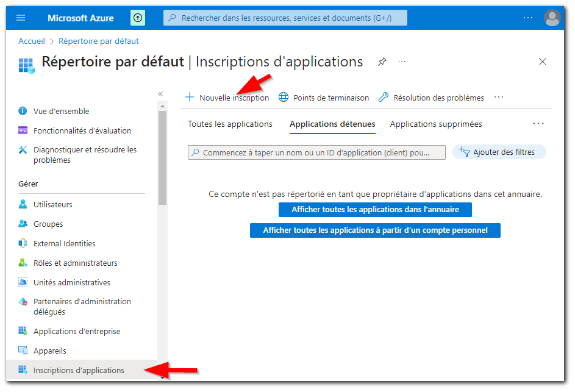This screenshot has width=575, height=392.
Task: Click the Résolution des problèmes wrench icon
Action: click(383, 97)
